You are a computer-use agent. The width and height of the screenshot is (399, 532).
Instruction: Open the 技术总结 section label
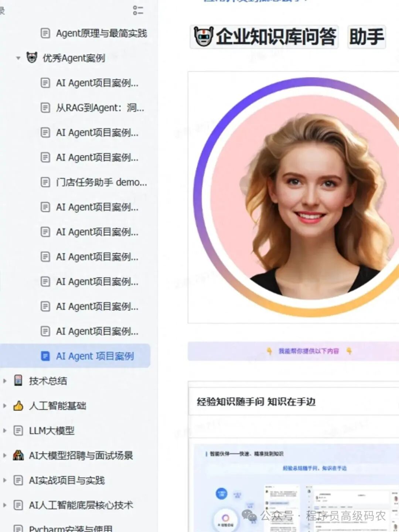coord(48,381)
